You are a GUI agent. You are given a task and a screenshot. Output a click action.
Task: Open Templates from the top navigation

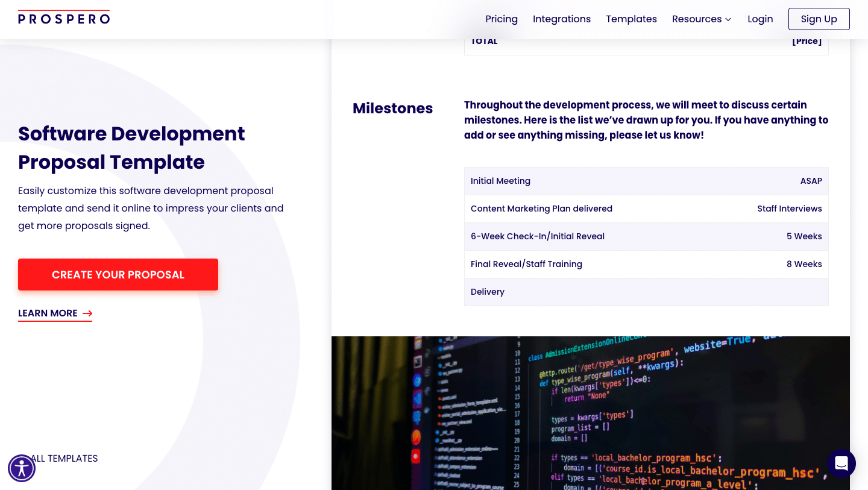pyautogui.click(x=631, y=19)
